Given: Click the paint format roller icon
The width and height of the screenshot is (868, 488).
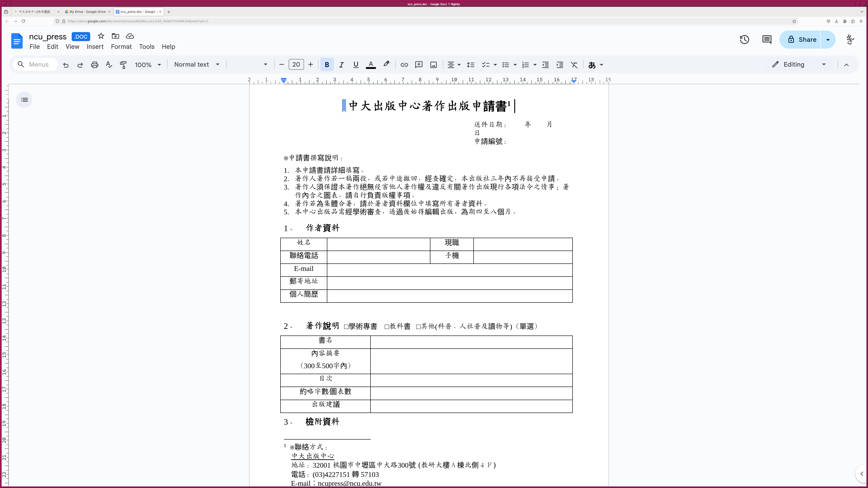Looking at the screenshot, I should coord(123,65).
